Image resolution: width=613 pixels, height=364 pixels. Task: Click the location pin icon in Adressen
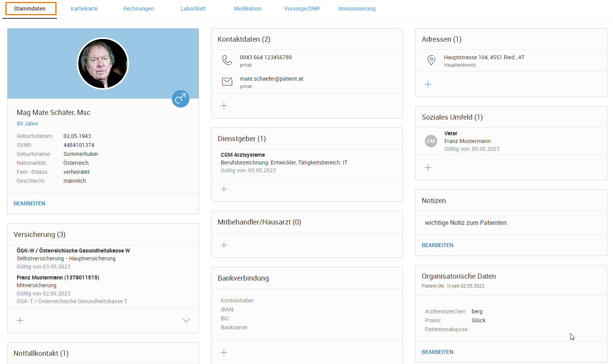point(431,60)
